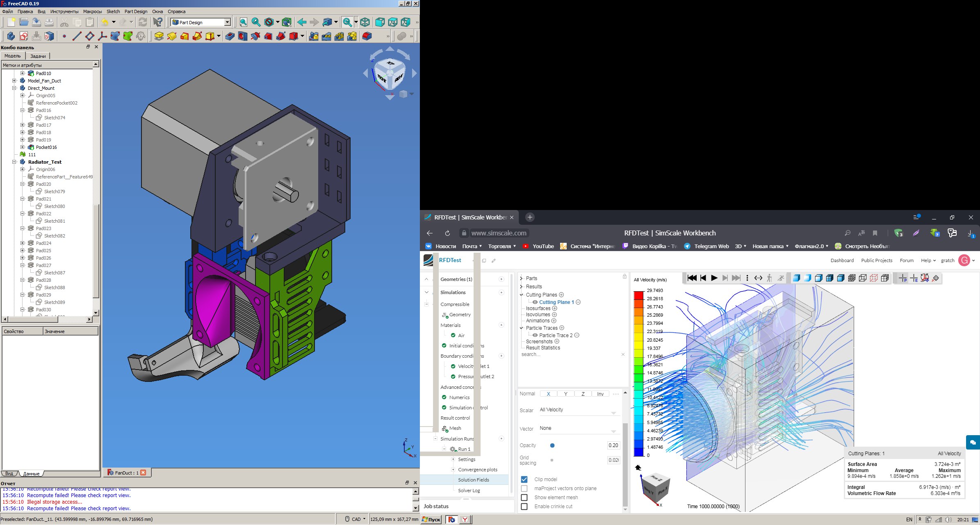Create a new document in FreeCAD
This screenshot has width=980, height=525.
pos(11,22)
